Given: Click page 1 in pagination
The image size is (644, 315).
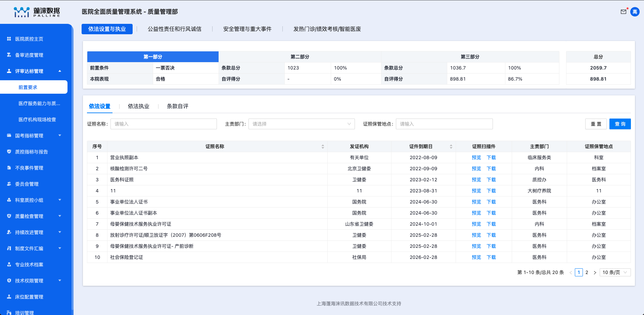Looking at the screenshot, I should click(x=579, y=272).
